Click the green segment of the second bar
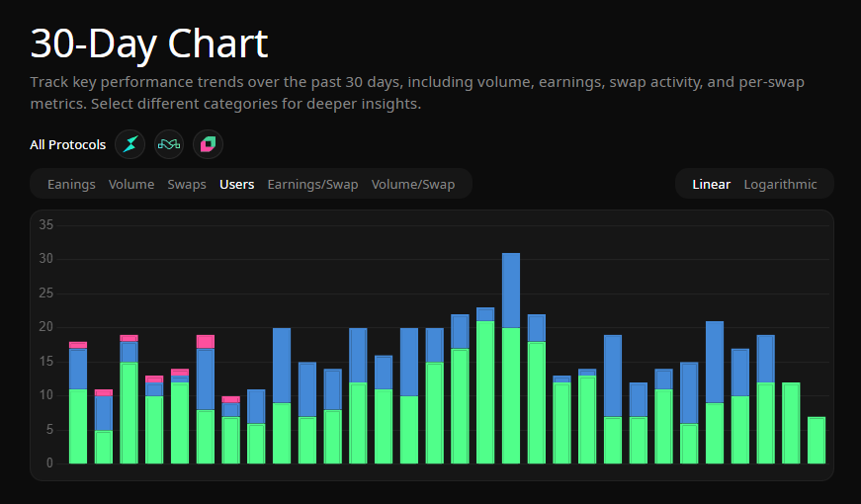861x504 pixels. click(x=104, y=447)
